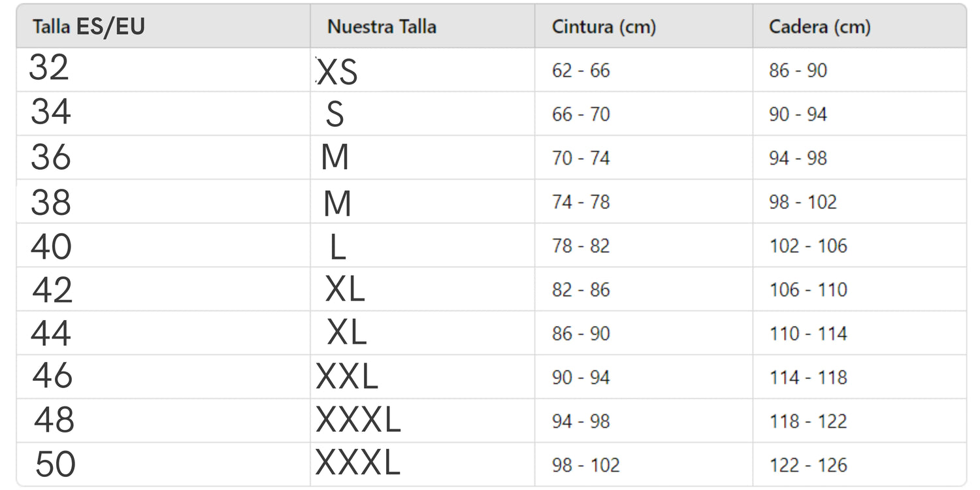
Task: Select hip range "102 - 106"
Action: pos(808,246)
